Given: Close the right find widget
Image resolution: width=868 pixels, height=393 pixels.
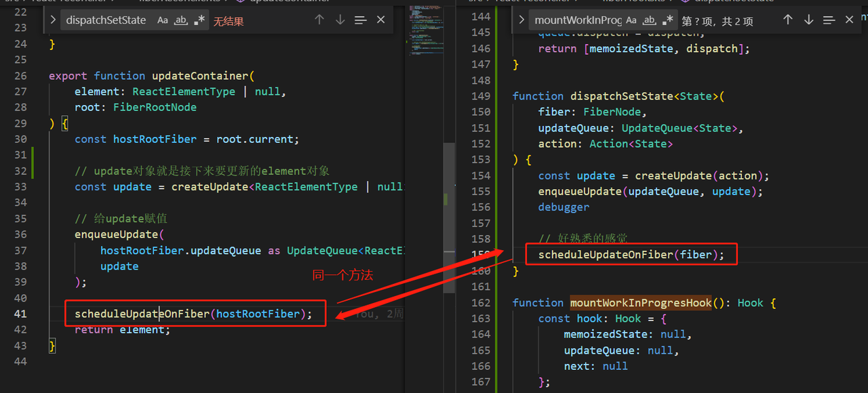Looking at the screenshot, I should 849,20.
